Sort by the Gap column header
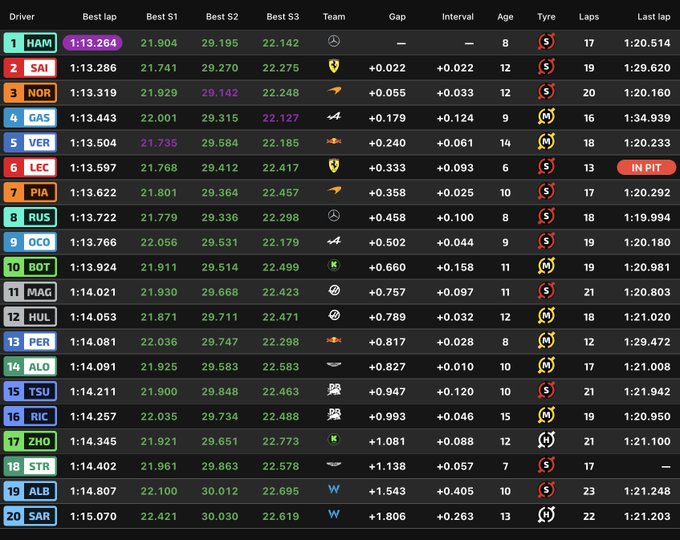 [x=397, y=16]
